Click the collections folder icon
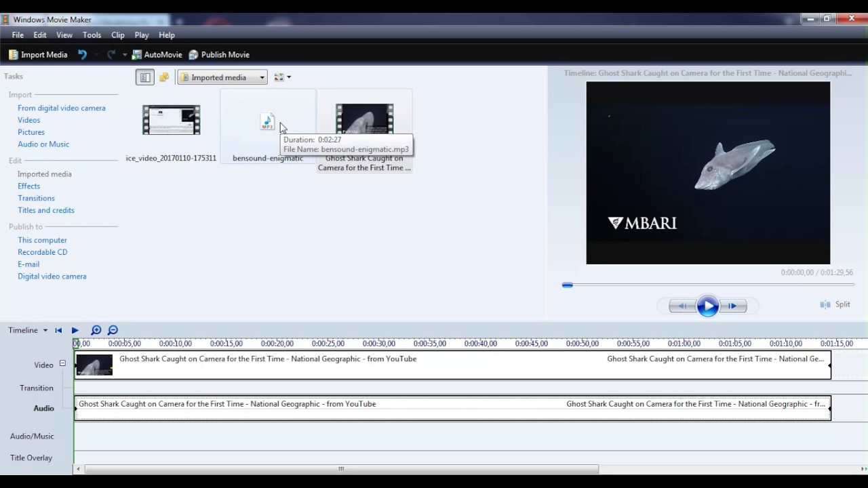 coord(164,77)
